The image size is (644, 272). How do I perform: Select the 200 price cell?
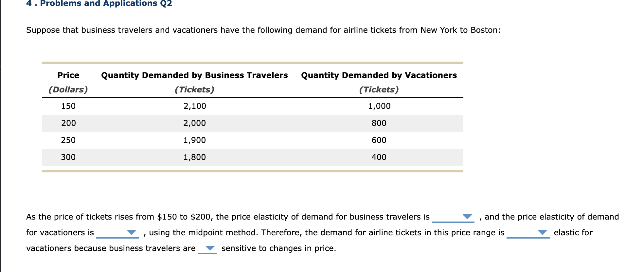tap(68, 123)
